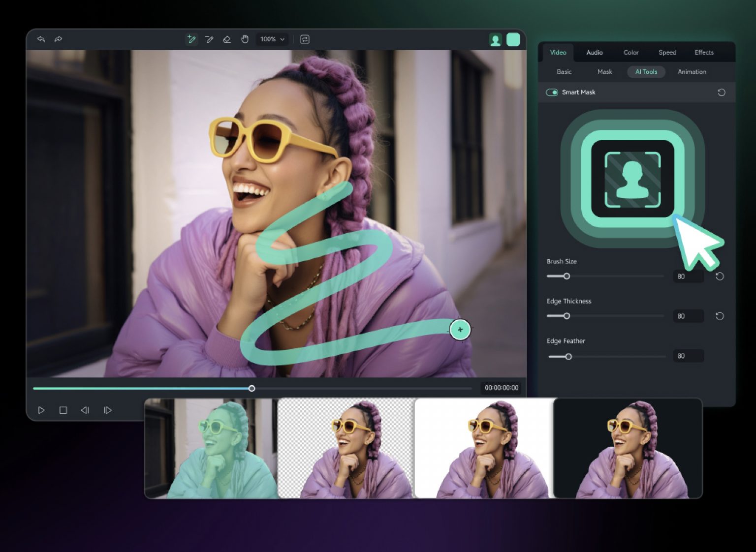
Task: Open the 100% zoom level dropdown
Action: 271,39
